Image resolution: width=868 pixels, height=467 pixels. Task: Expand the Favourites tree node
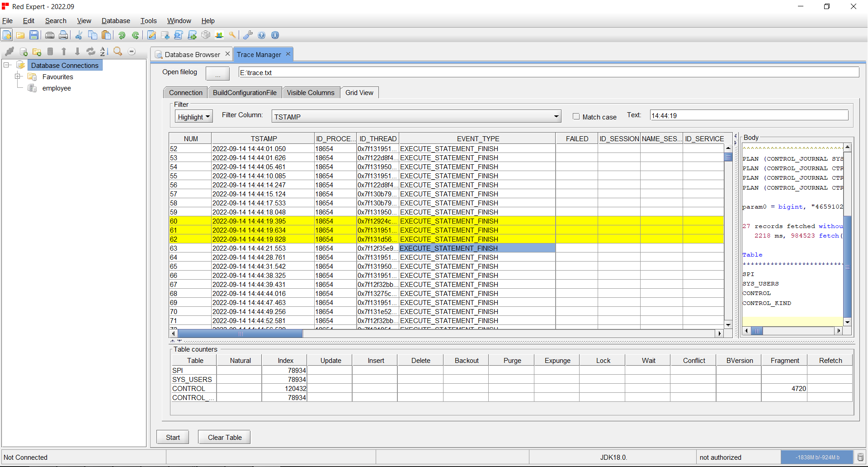click(18, 76)
